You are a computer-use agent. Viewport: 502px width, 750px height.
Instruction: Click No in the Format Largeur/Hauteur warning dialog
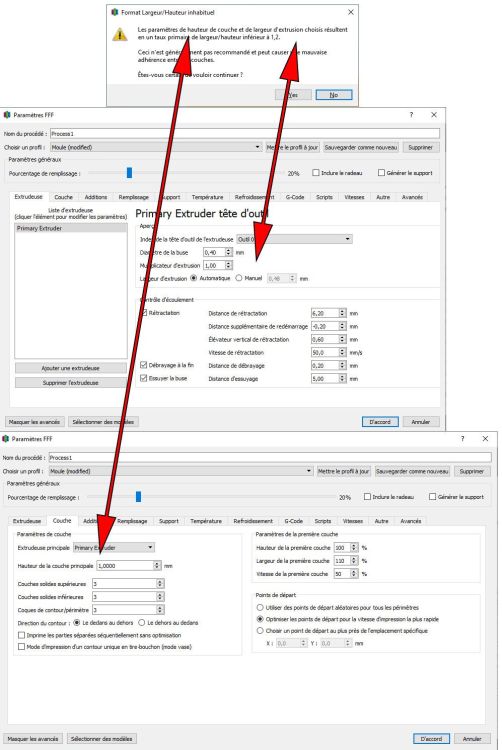[334, 95]
